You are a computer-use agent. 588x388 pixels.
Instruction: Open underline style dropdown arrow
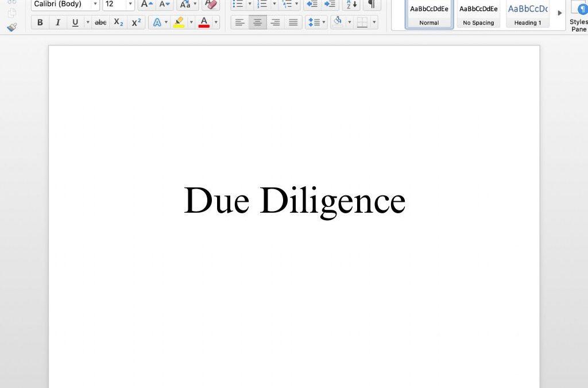[x=88, y=22]
